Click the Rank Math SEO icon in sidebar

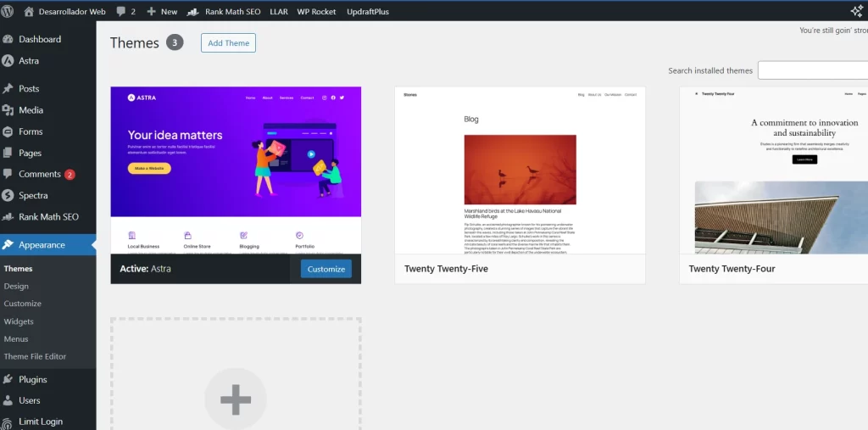coord(8,217)
